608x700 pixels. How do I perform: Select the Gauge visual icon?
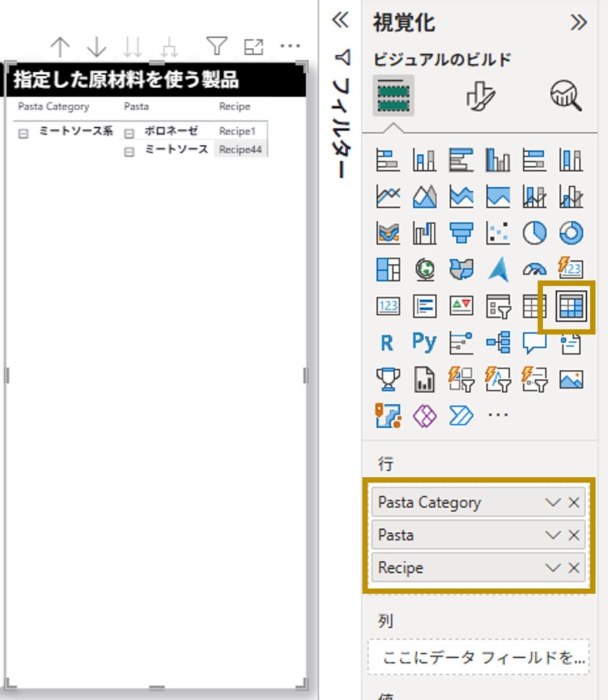pyautogui.click(x=534, y=270)
